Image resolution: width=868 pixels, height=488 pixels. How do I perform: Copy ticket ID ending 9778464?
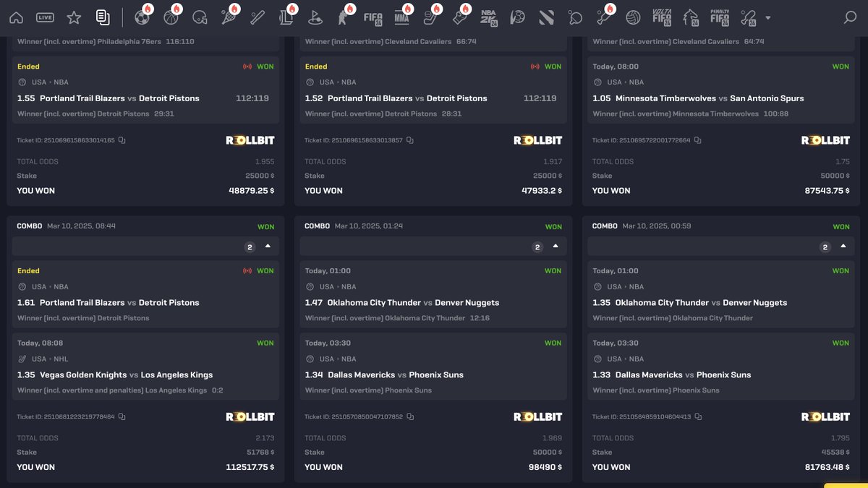122,417
